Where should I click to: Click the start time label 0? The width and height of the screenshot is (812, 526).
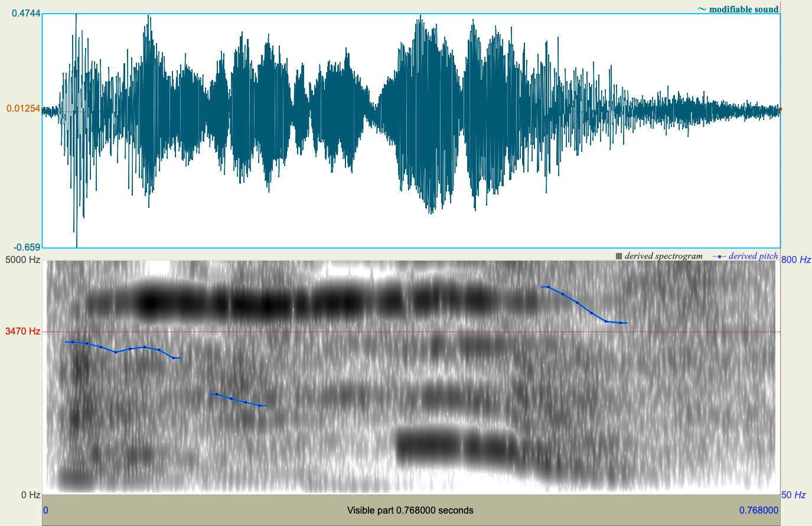click(47, 509)
